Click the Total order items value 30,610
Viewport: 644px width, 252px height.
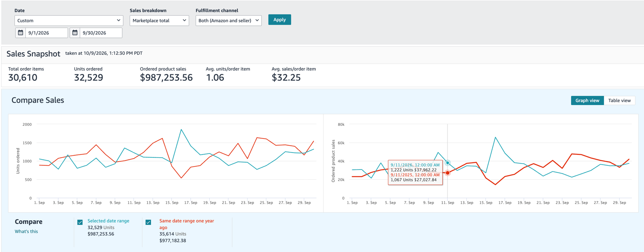click(23, 78)
